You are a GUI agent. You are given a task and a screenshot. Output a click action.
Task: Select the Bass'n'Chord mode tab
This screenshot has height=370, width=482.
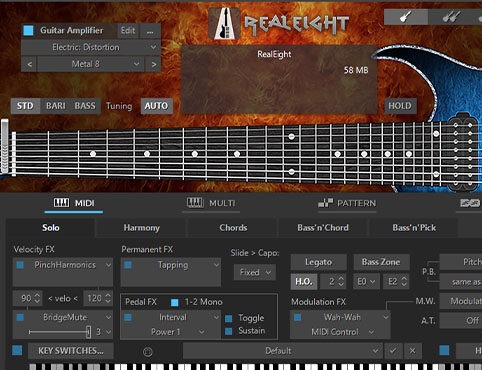[x=323, y=228]
